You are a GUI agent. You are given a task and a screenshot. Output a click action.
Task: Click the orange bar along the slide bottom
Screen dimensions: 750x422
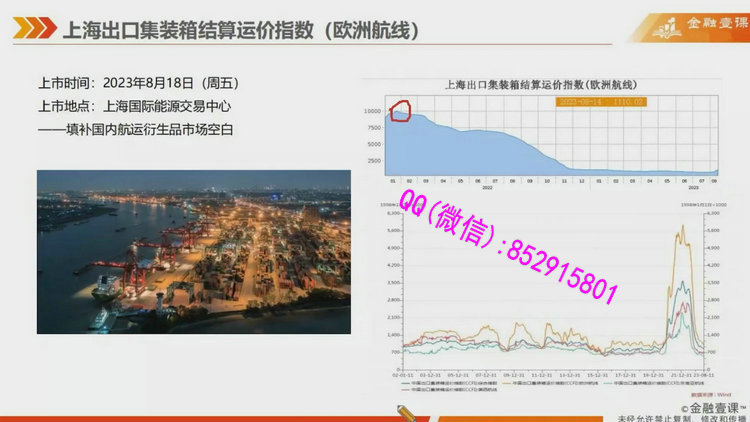[200, 414]
